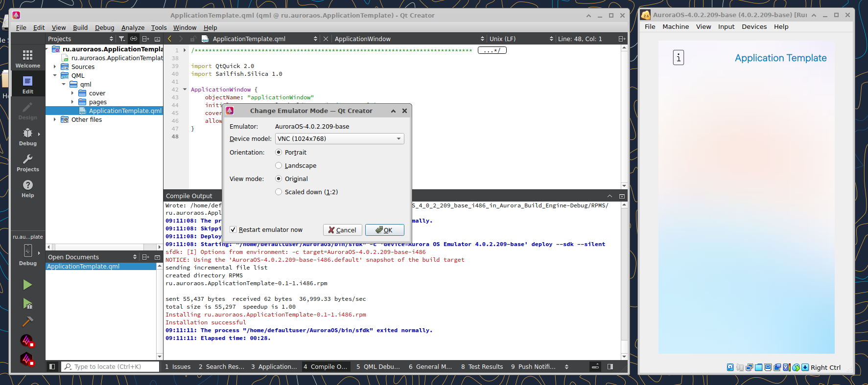Maximize the Compile Output pane
868x385 pixels.
point(610,196)
